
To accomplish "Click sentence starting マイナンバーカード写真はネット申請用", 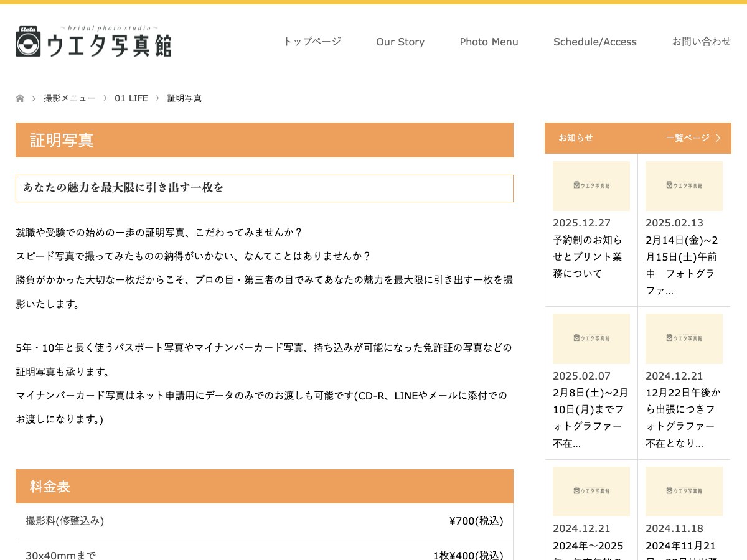I will [261, 408].
